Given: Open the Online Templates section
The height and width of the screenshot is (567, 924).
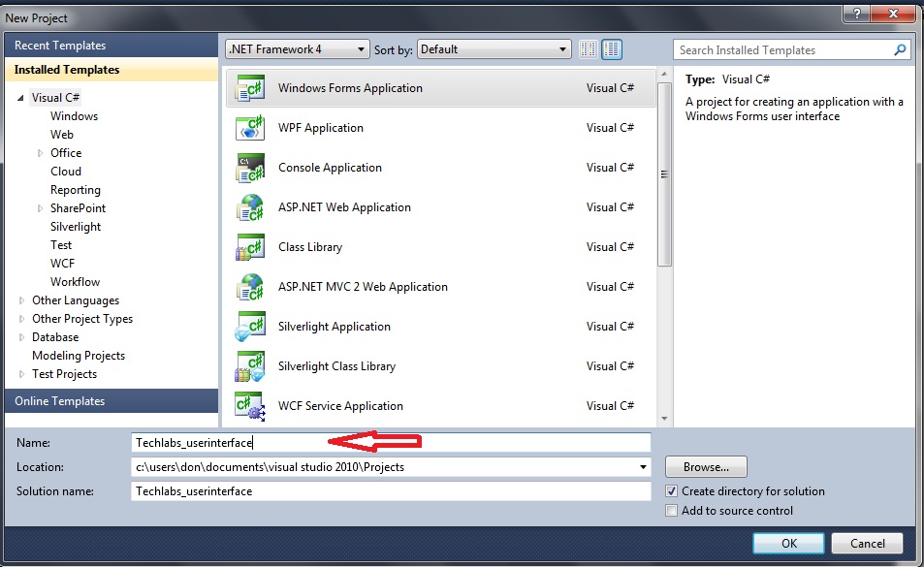Looking at the screenshot, I should pyautogui.click(x=60, y=401).
